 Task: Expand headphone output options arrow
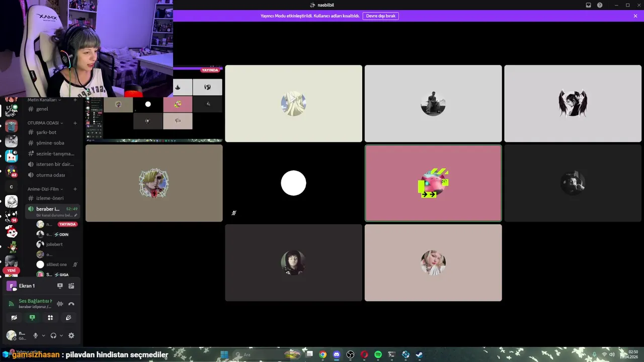[61, 335]
